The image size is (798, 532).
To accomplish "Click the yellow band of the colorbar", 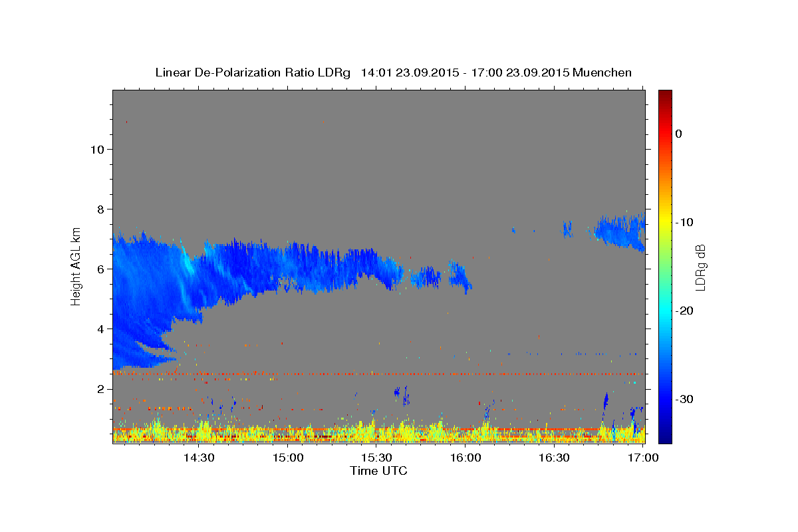I will tap(665, 219).
